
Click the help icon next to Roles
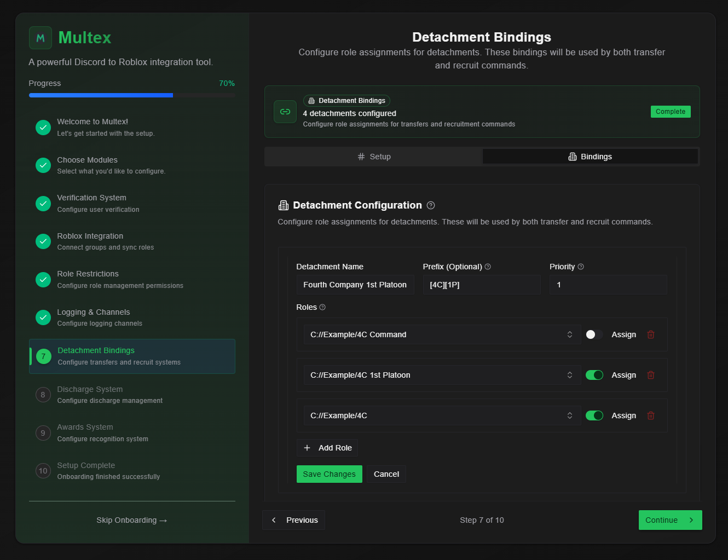[x=322, y=307]
